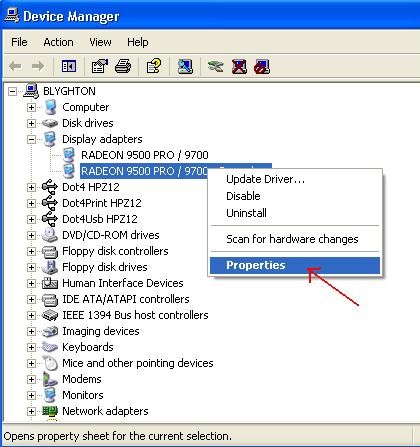Expand the Disk drives node
420x447 pixels.
31,123
